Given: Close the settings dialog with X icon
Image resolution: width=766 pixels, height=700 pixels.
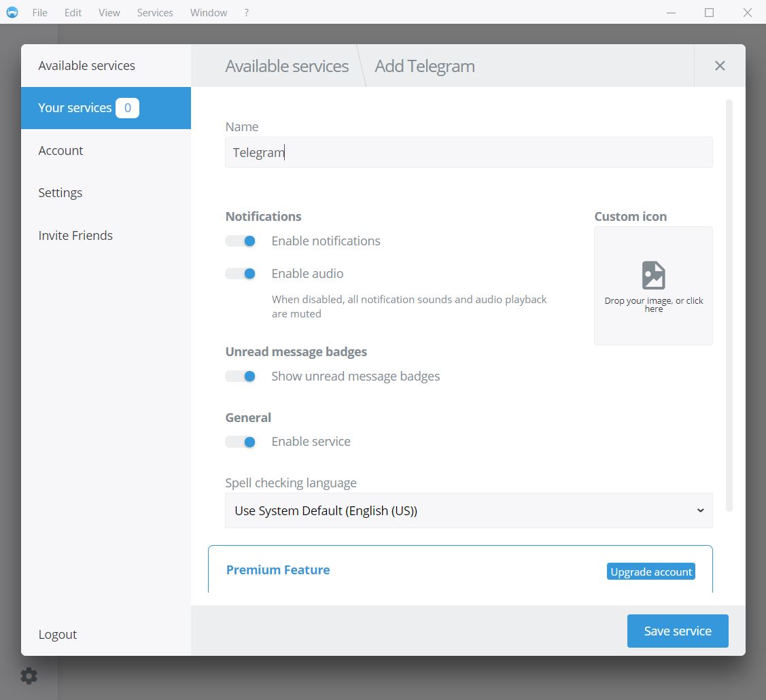Looking at the screenshot, I should coord(720,65).
